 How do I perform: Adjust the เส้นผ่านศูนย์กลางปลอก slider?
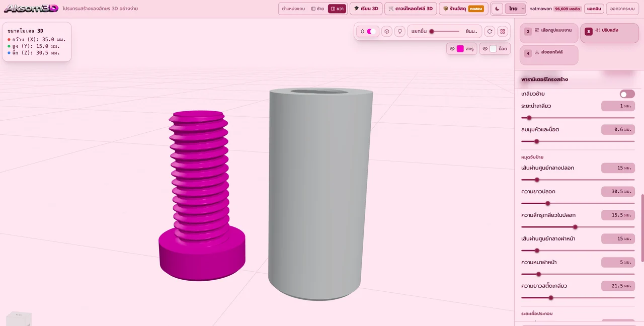[x=578, y=180]
